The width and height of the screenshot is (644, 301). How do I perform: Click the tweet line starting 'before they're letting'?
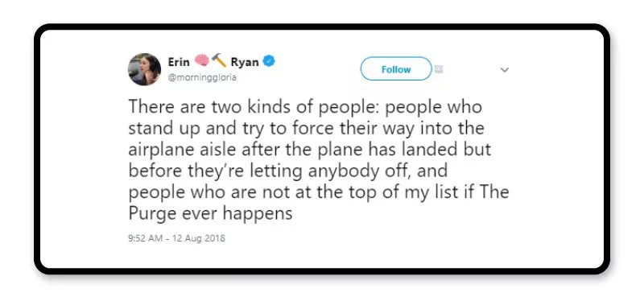point(288,171)
